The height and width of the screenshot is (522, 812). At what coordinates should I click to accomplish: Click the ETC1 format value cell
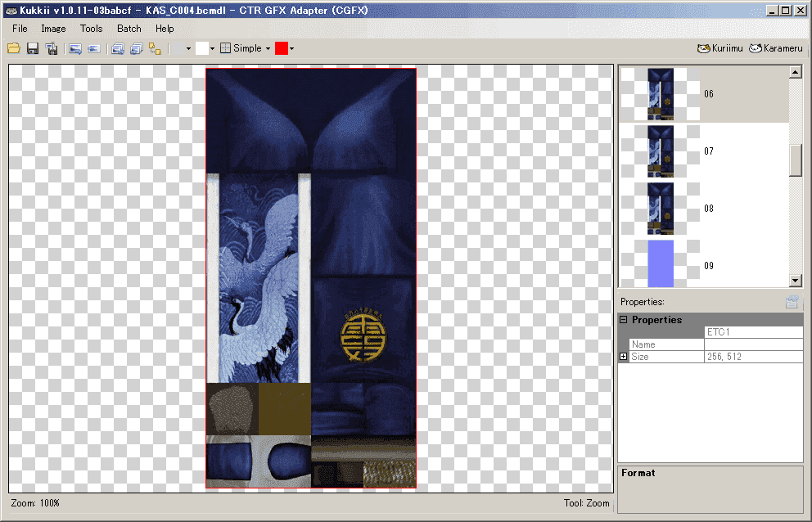[x=754, y=332]
